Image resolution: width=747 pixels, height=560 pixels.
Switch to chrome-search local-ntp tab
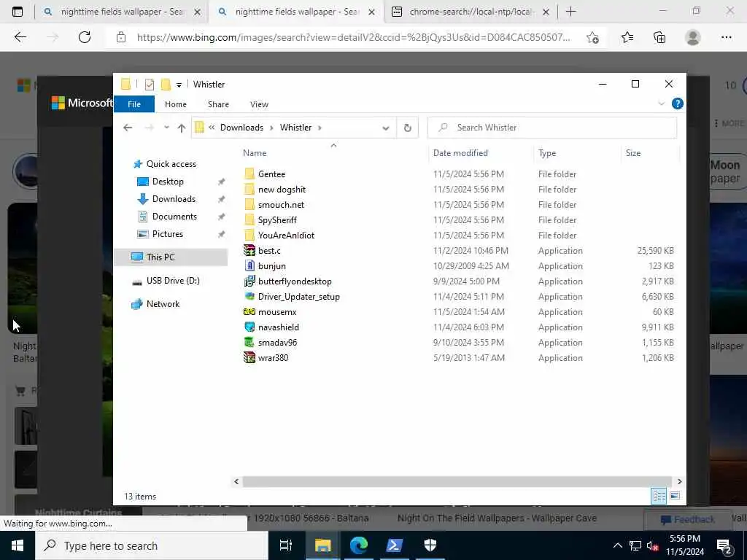tap(471, 12)
